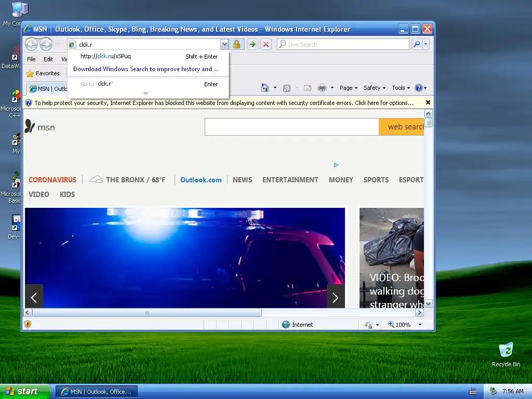Click the Help question mark icon
532x399 pixels.
click(419, 88)
